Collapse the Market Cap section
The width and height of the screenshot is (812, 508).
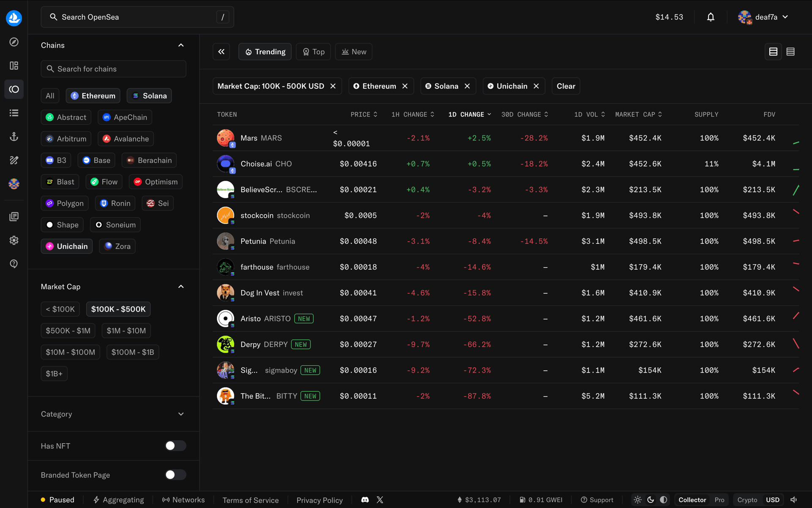click(181, 287)
